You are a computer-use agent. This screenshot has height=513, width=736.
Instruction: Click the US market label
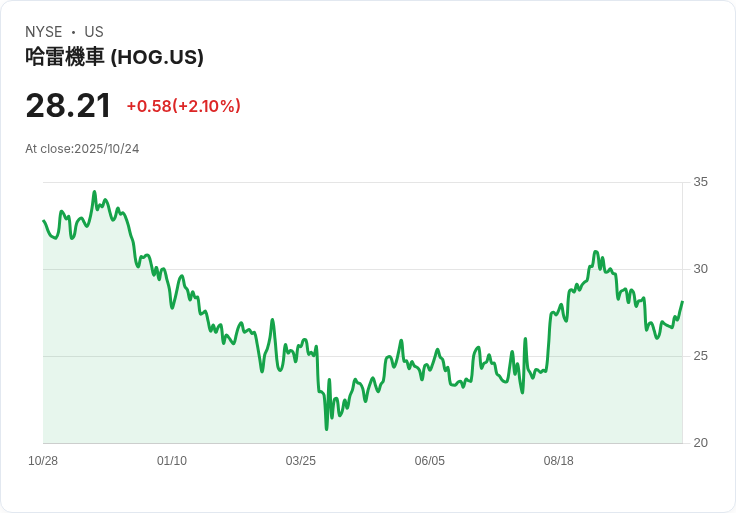pos(94,32)
